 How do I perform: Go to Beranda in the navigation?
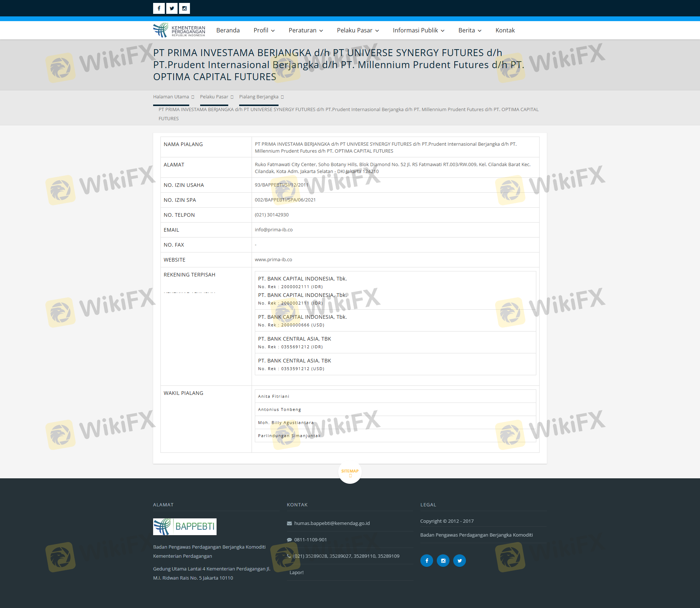tap(228, 30)
